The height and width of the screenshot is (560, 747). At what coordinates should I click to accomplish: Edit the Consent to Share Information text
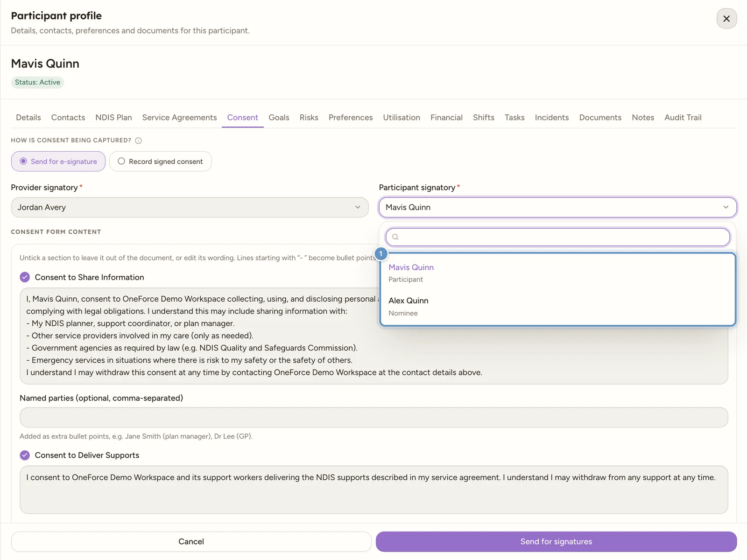[x=373, y=336]
